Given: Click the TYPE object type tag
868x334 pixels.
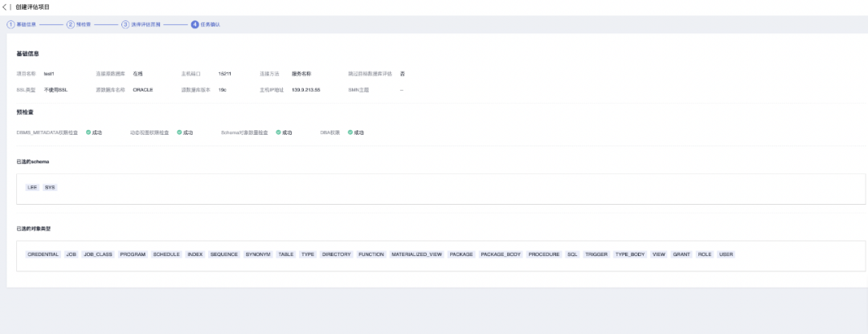Looking at the screenshot, I should click(x=308, y=255).
